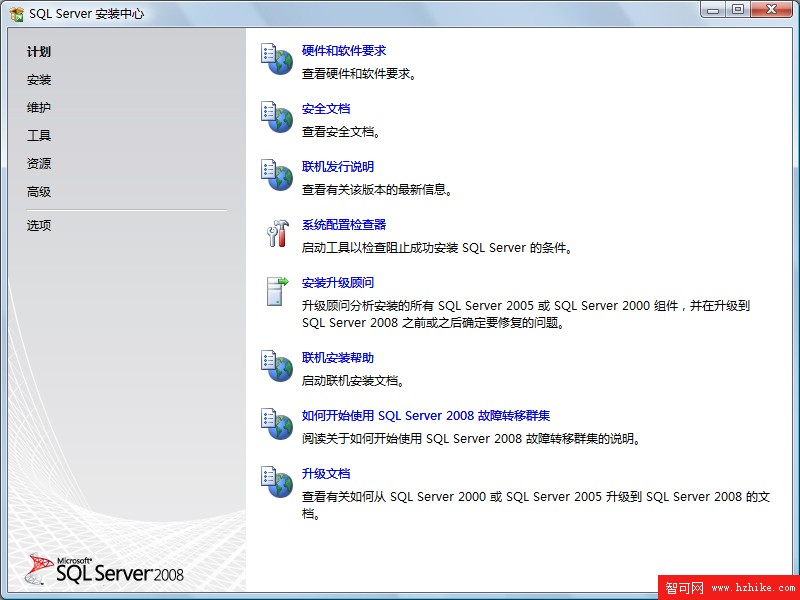Click the globe icon beside 硬件和软件要求
800x600 pixels.
(277, 59)
